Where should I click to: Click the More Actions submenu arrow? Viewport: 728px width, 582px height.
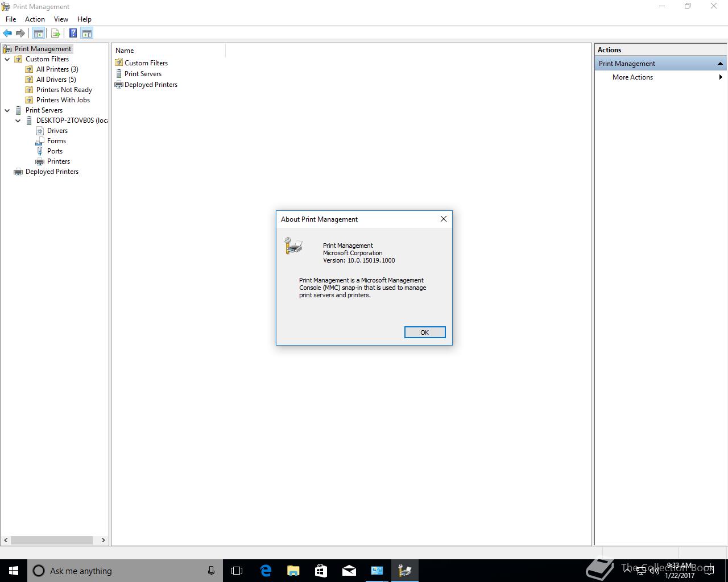tap(721, 77)
